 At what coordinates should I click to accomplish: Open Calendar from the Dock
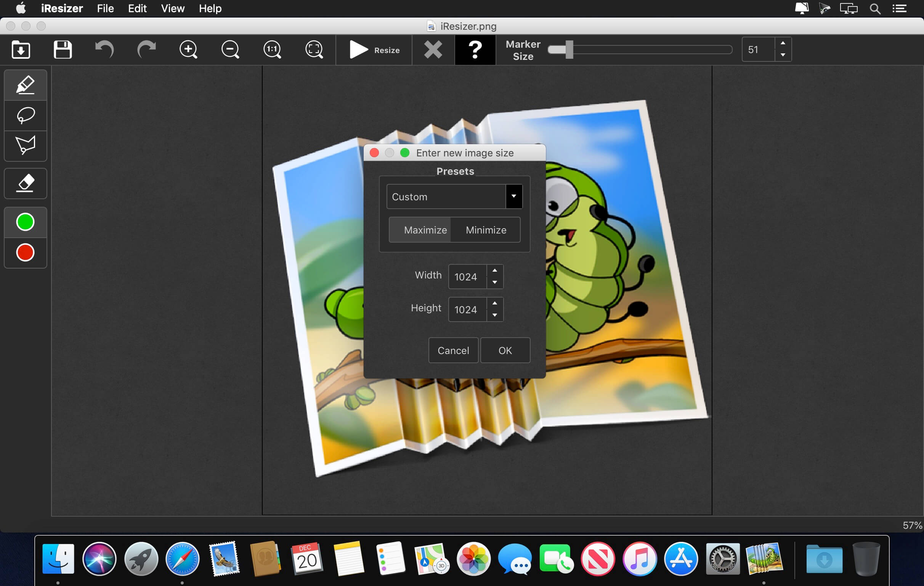[x=307, y=559]
